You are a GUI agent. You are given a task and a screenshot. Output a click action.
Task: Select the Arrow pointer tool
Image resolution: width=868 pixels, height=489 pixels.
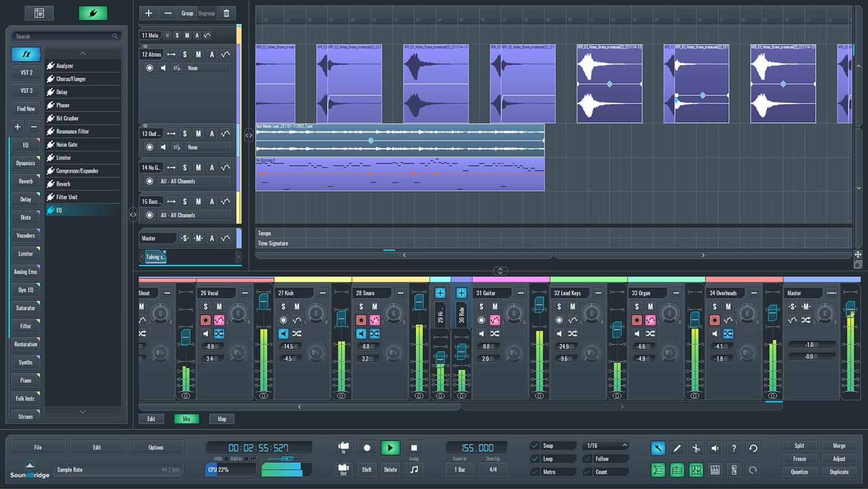658,448
